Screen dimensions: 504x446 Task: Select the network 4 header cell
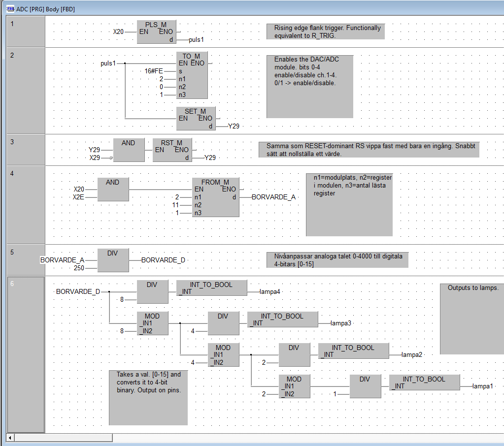point(26,204)
